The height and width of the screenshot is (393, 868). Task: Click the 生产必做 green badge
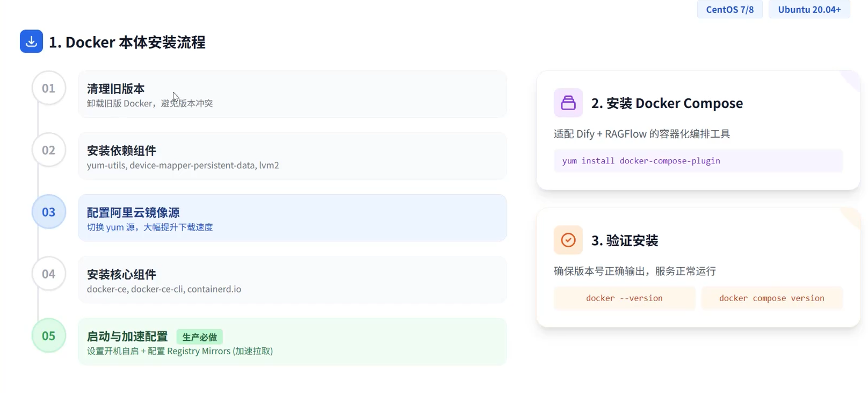tap(199, 337)
